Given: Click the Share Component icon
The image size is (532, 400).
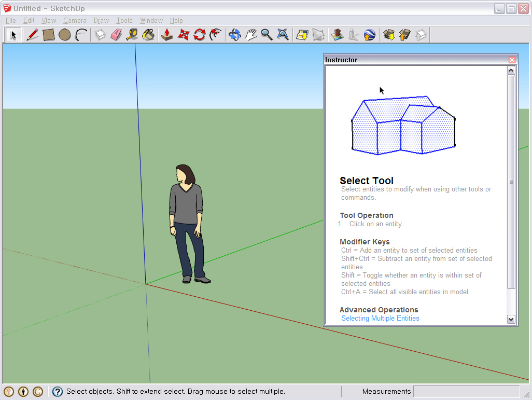Looking at the screenshot, I should point(421,35).
